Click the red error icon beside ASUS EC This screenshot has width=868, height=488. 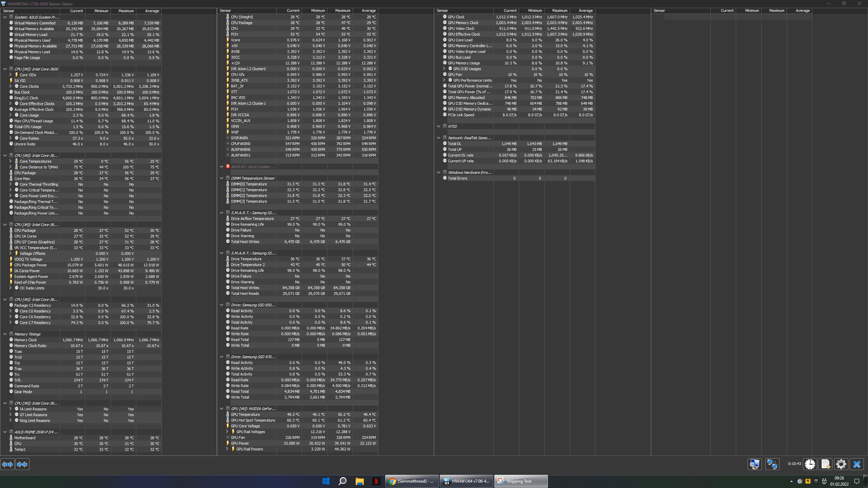click(228, 166)
